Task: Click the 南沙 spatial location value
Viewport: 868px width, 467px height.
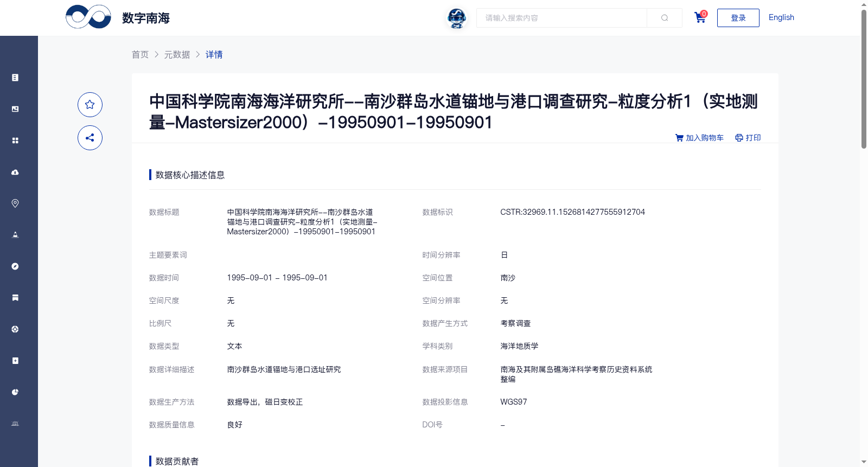Action: [x=508, y=278]
